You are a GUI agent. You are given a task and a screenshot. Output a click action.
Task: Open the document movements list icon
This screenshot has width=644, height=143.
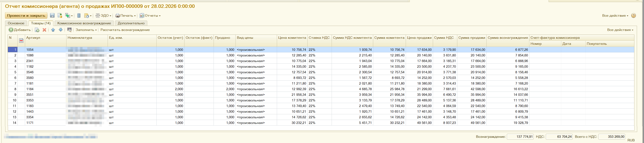point(79,15)
